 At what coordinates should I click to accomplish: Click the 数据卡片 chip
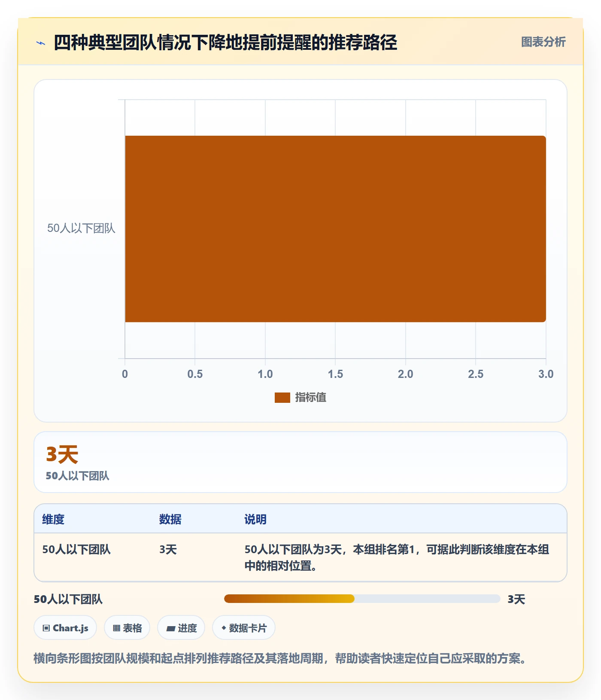[x=244, y=628]
